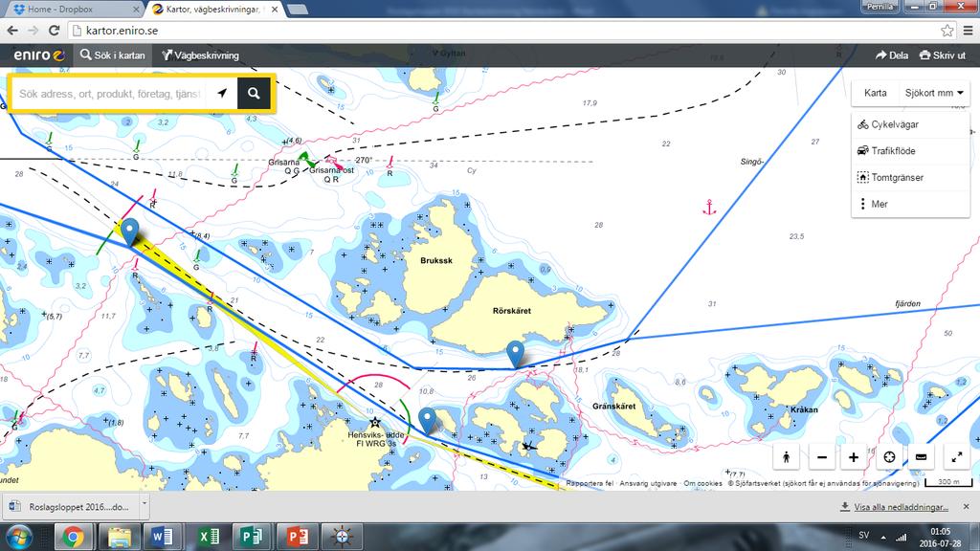Click the Gränskäret island label
This screenshot has width=980, height=551.
click(613, 406)
